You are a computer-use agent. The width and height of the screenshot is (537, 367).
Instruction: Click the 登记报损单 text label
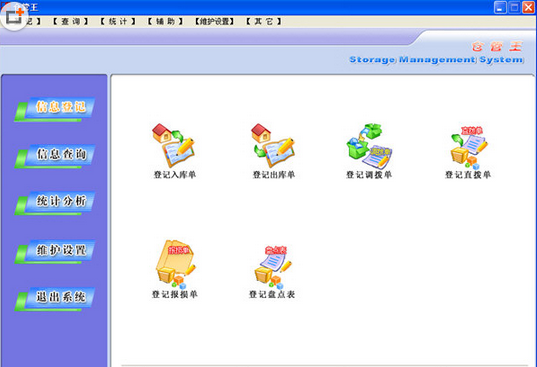coord(175,294)
